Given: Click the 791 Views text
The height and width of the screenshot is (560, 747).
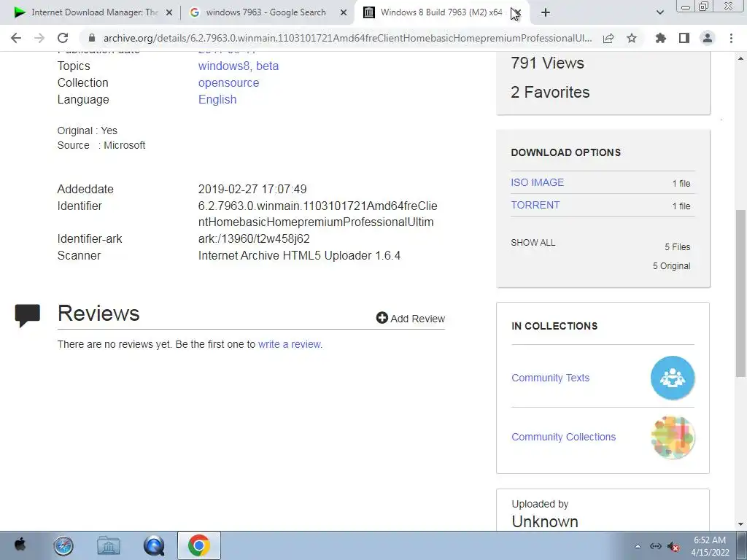Looking at the screenshot, I should pyautogui.click(x=547, y=63).
